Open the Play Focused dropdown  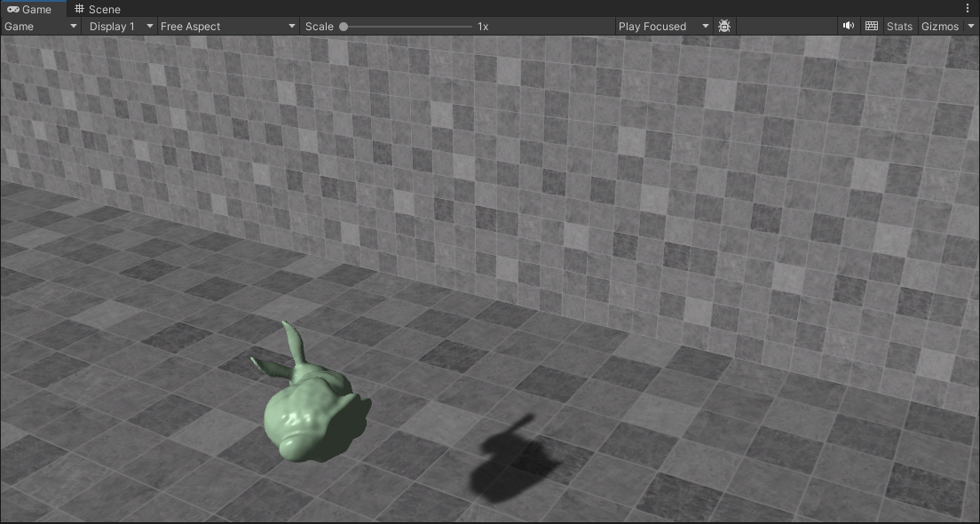click(x=663, y=27)
